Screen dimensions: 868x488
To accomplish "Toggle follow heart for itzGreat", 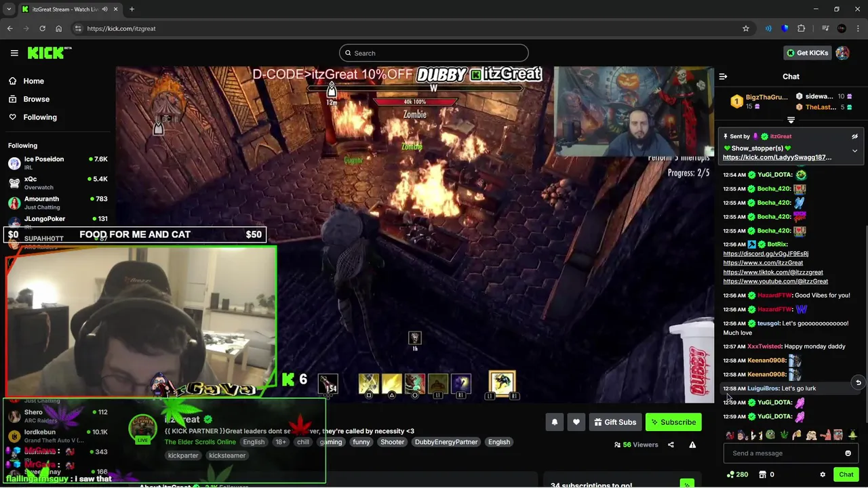I will pyautogui.click(x=576, y=422).
